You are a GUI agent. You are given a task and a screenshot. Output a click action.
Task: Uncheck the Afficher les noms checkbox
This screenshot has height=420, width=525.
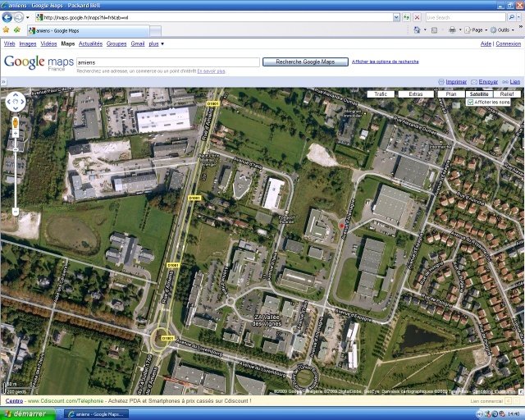tap(470, 102)
